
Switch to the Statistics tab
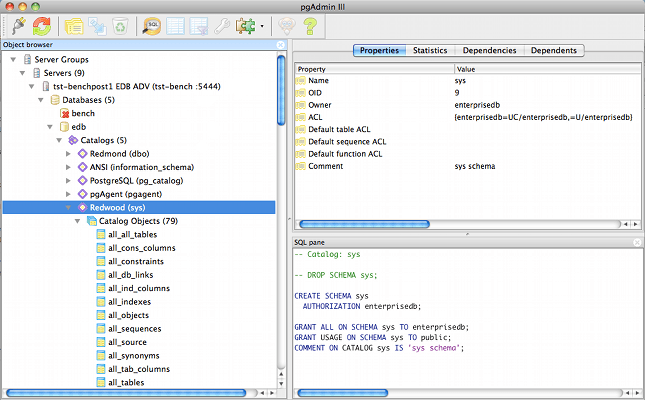click(430, 50)
